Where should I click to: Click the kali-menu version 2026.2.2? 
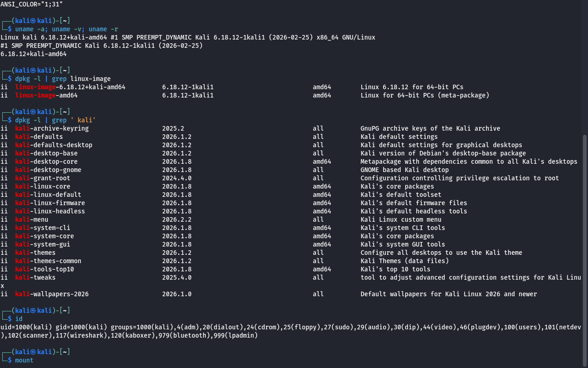point(177,219)
